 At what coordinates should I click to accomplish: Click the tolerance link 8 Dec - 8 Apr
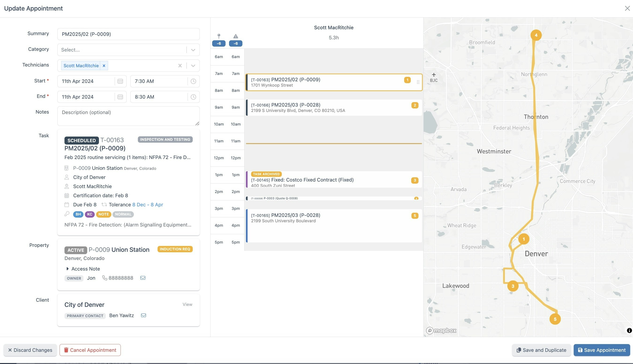tap(148, 205)
